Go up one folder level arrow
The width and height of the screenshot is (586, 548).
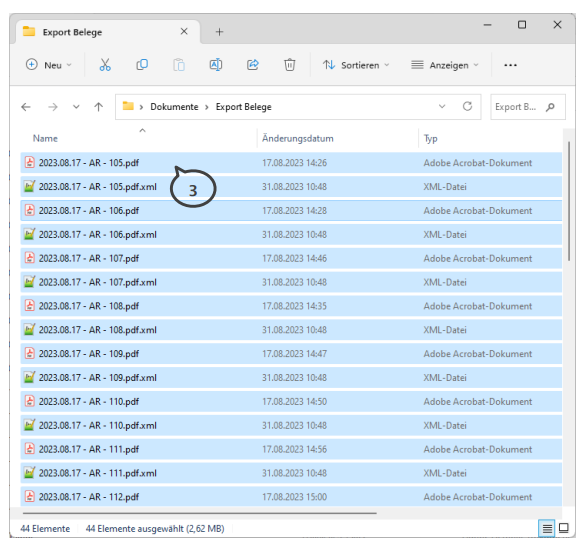click(x=99, y=107)
